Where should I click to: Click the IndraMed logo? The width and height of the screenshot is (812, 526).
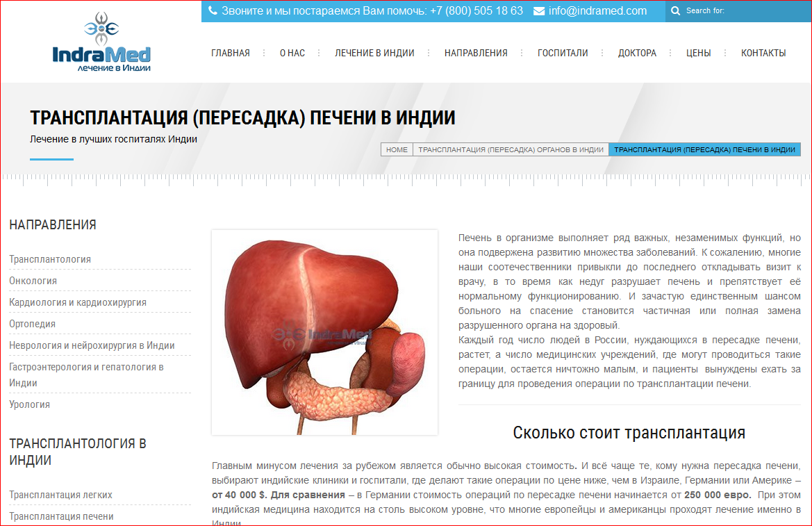(101, 44)
